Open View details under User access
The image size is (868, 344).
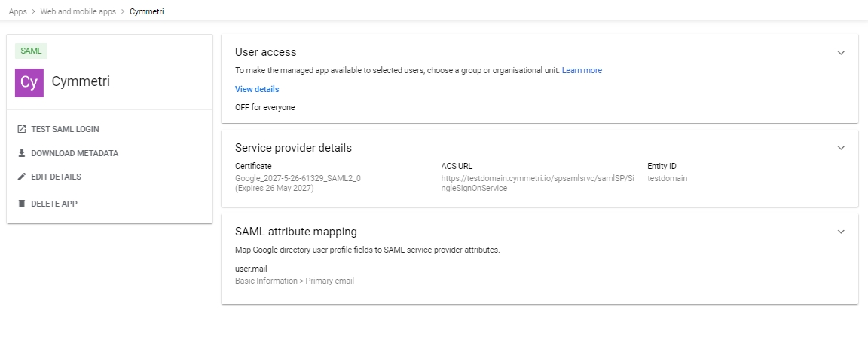pos(257,89)
